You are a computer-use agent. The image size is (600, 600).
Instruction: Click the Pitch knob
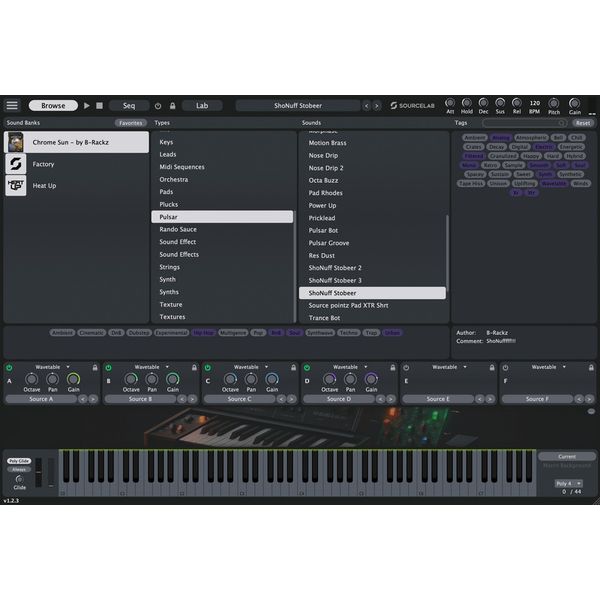click(x=553, y=103)
